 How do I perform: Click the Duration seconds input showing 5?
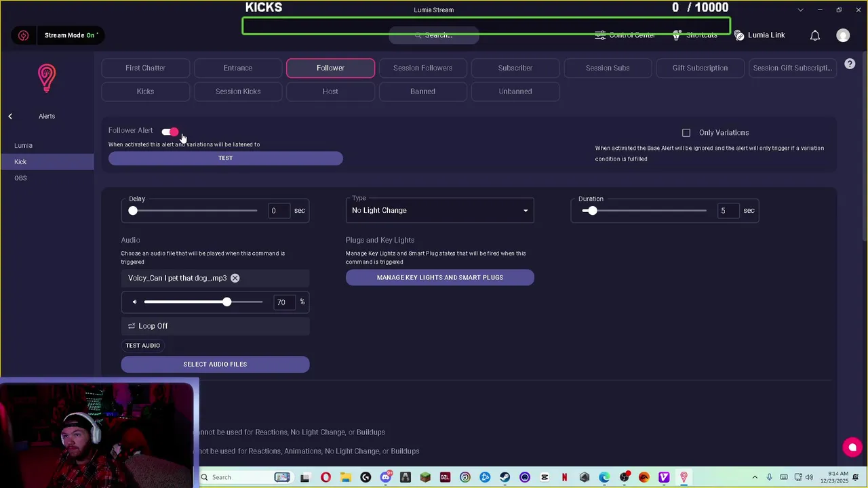[727, 211]
